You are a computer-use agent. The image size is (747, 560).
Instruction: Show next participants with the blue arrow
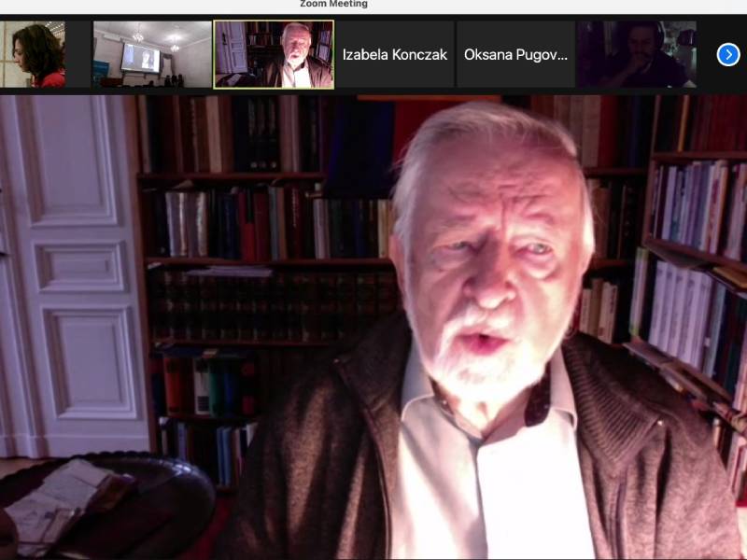(728, 55)
